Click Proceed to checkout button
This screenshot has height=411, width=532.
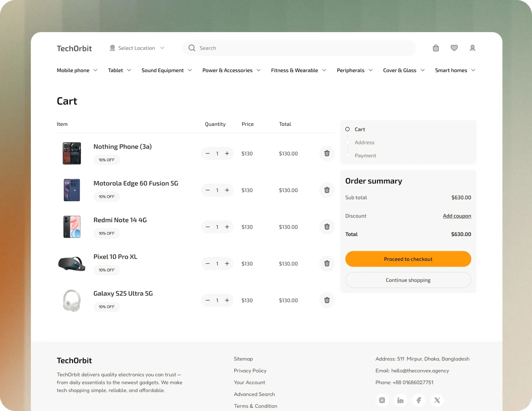coord(408,259)
